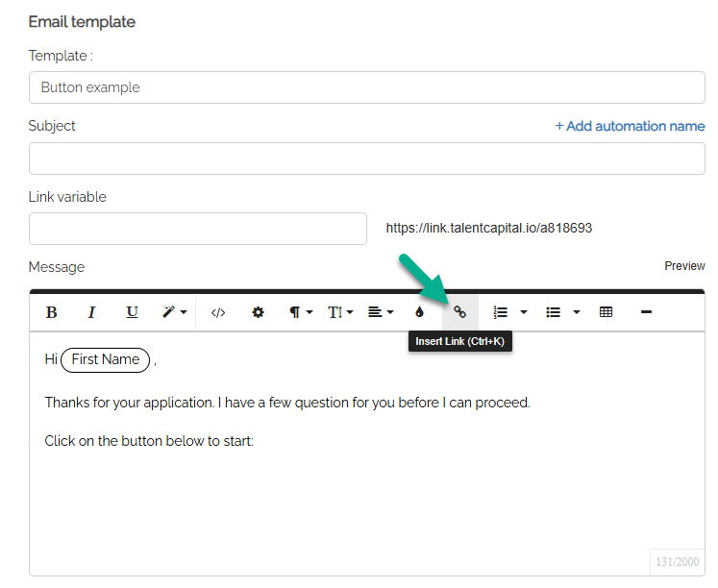Open the magic wand style tool
Viewport: 718px width, 588px height.
168,312
